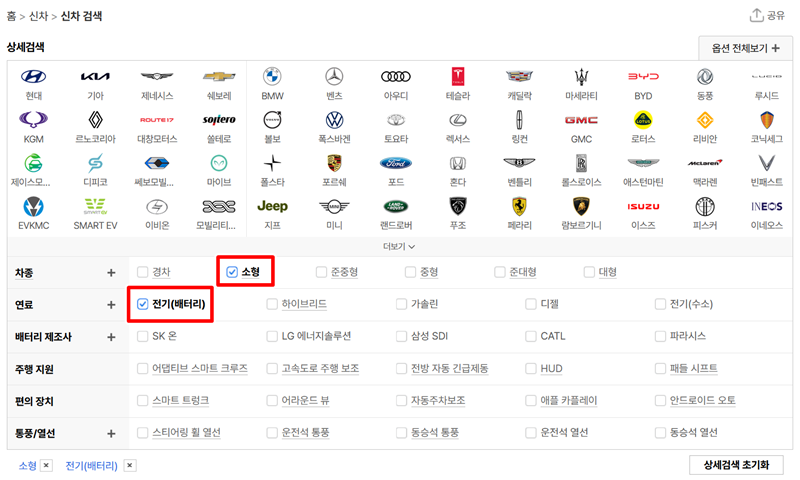Open 옵션 전체보기 to show all options
The height and width of the screenshot is (480, 800).
745,48
